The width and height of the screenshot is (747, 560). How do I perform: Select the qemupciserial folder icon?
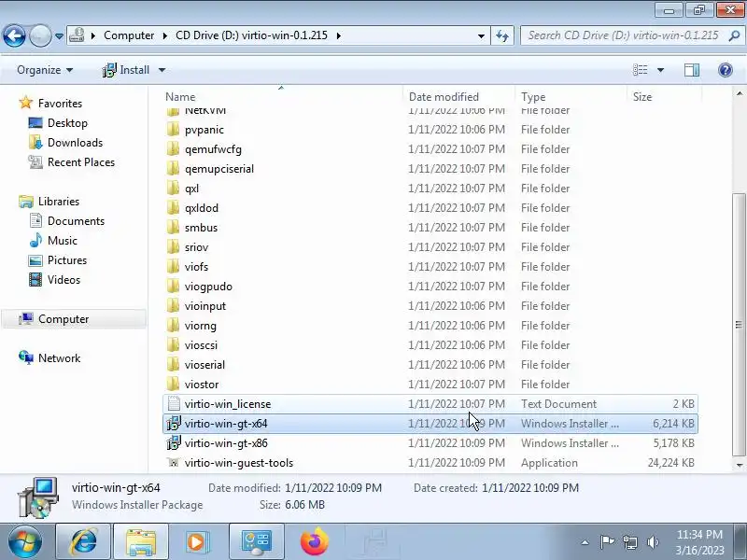tap(174, 169)
